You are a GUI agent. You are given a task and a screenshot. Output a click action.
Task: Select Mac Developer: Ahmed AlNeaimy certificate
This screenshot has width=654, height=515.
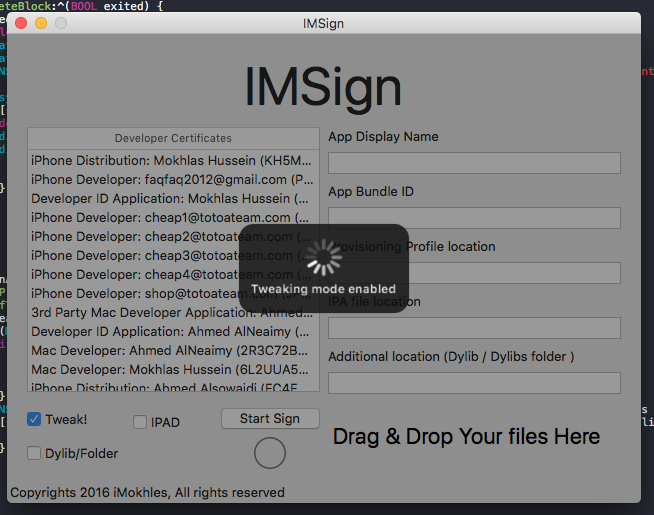click(174, 350)
